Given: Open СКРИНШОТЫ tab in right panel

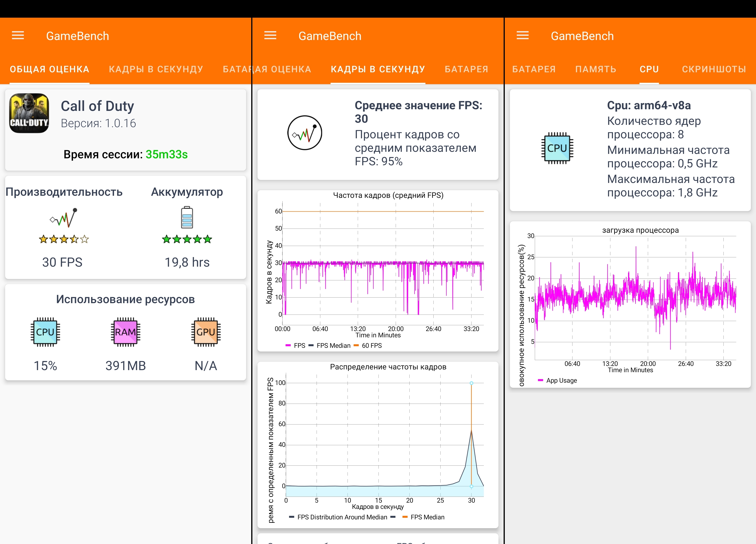Looking at the screenshot, I should [x=714, y=69].
